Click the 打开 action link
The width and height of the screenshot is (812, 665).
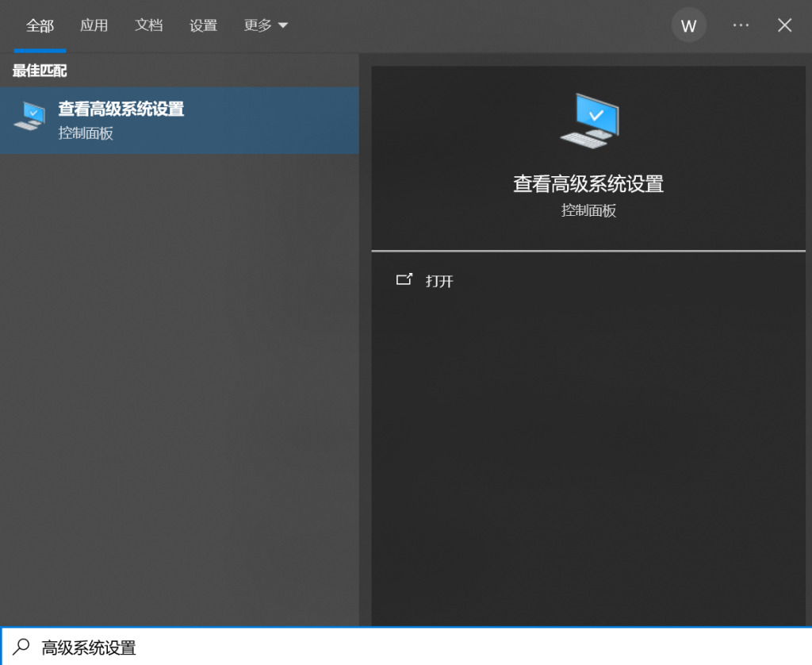(x=439, y=281)
